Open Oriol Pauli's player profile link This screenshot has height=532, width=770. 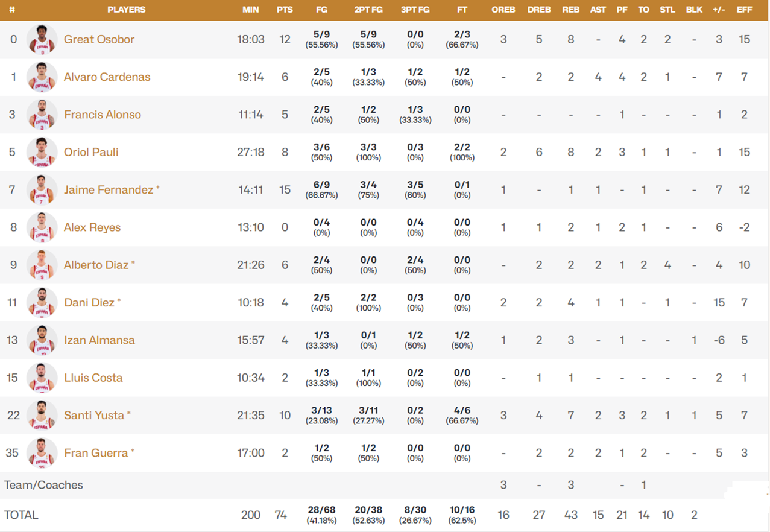(91, 152)
